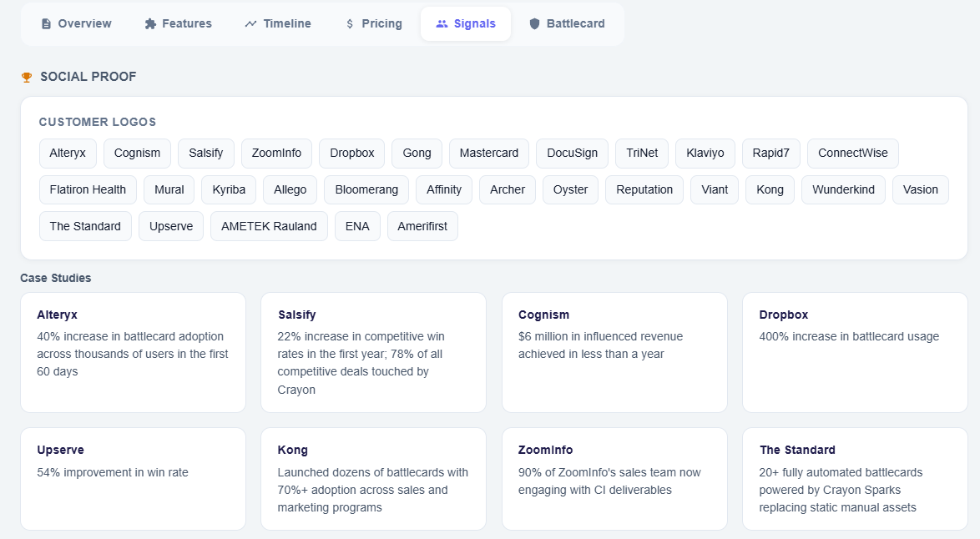Switch to the Timeline tab

pyautogui.click(x=277, y=23)
